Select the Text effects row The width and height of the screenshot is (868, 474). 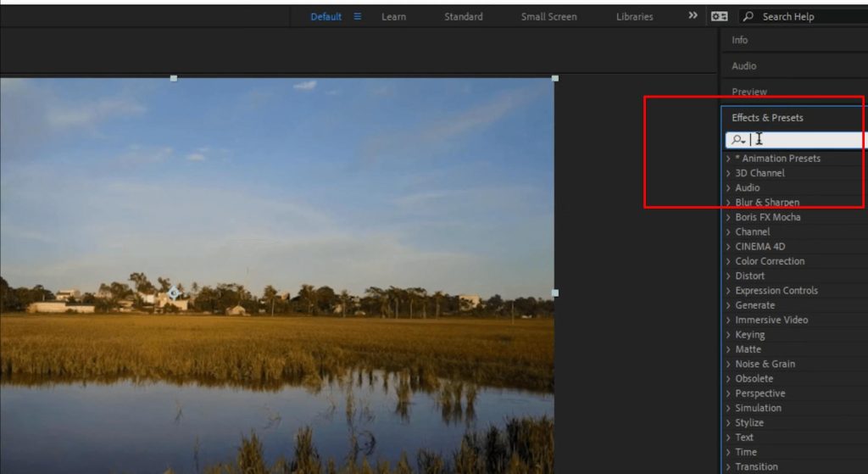(x=796, y=437)
